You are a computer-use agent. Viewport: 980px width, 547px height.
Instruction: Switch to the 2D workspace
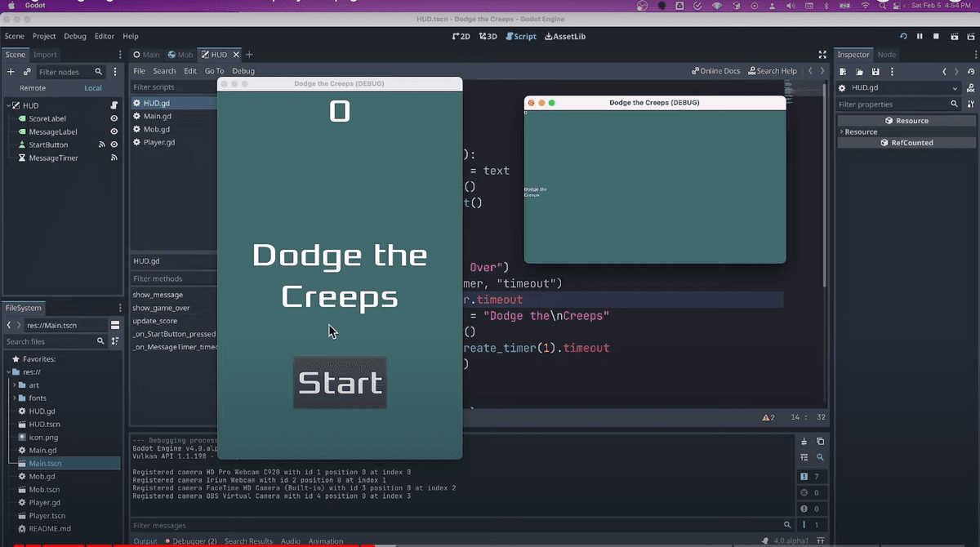click(x=461, y=36)
